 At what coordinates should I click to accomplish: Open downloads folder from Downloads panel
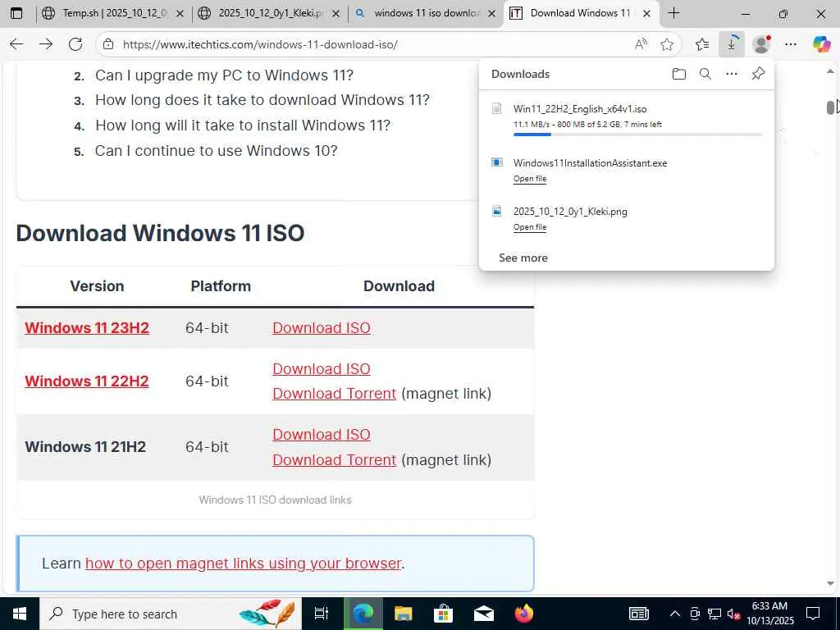pos(678,74)
